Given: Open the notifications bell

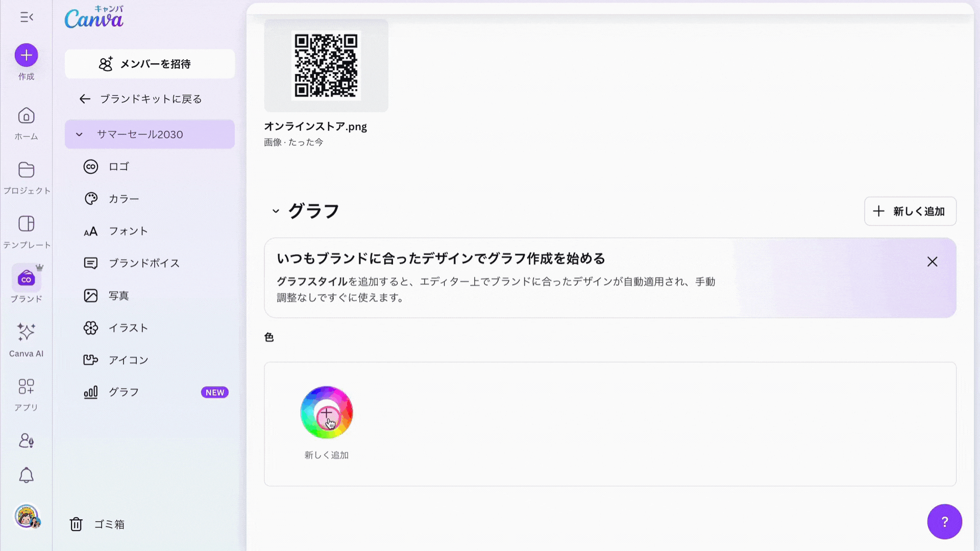Looking at the screenshot, I should [x=26, y=475].
